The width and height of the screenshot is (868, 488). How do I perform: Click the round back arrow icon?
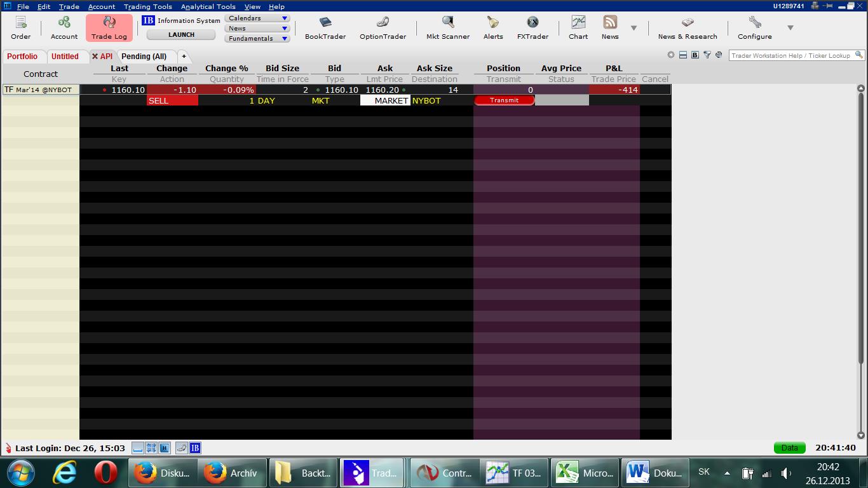[x=671, y=55]
